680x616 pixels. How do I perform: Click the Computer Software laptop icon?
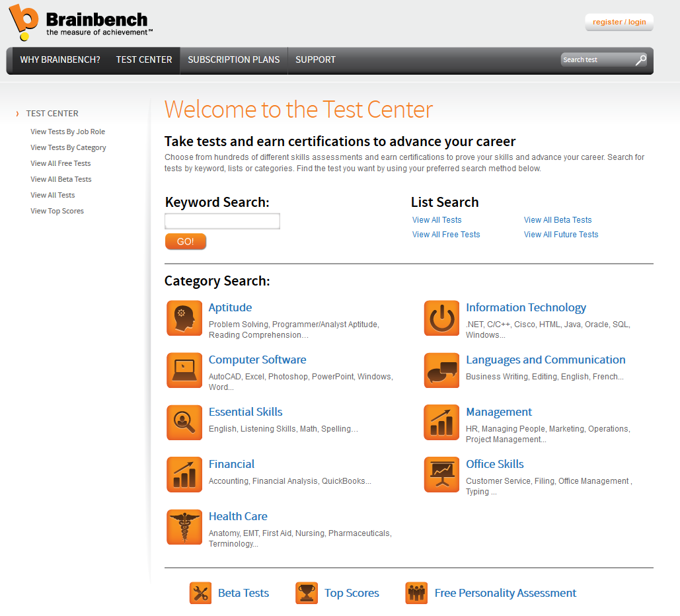[184, 370]
